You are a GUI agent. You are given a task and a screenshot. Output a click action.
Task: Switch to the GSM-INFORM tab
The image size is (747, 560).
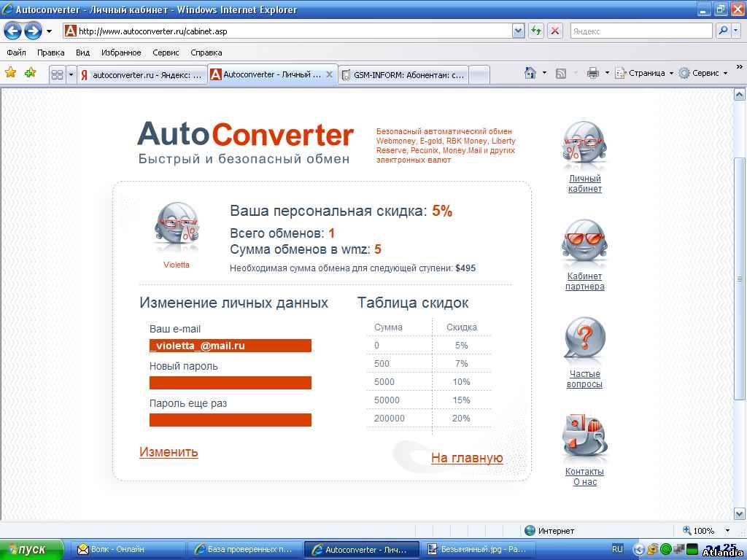tap(403, 74)
